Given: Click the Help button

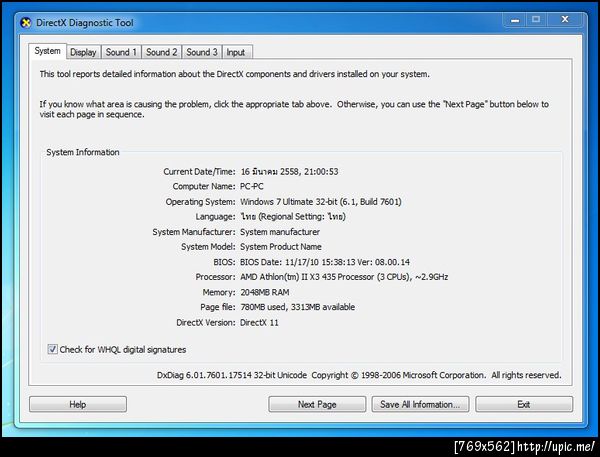Looking at the screenshot, I should [x=78, y=404].
